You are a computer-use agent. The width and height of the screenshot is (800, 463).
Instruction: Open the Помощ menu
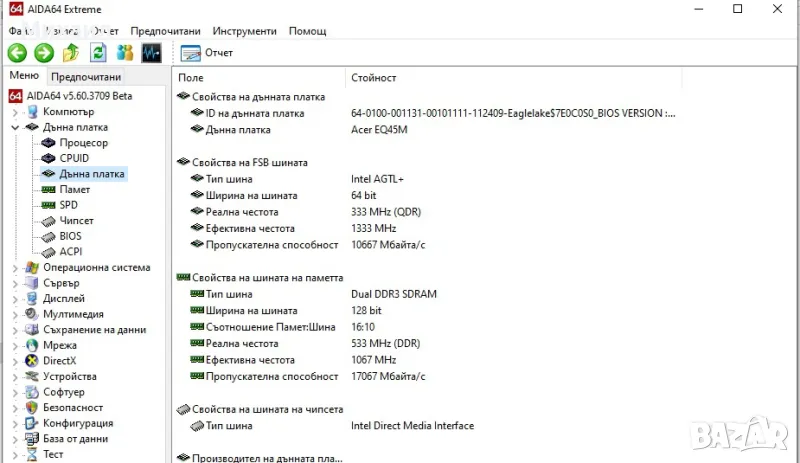click(307, 31)
